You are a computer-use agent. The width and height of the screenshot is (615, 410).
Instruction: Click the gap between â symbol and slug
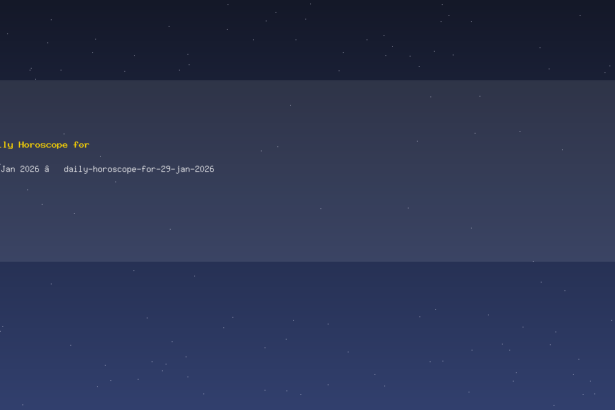tap(56, 169)
